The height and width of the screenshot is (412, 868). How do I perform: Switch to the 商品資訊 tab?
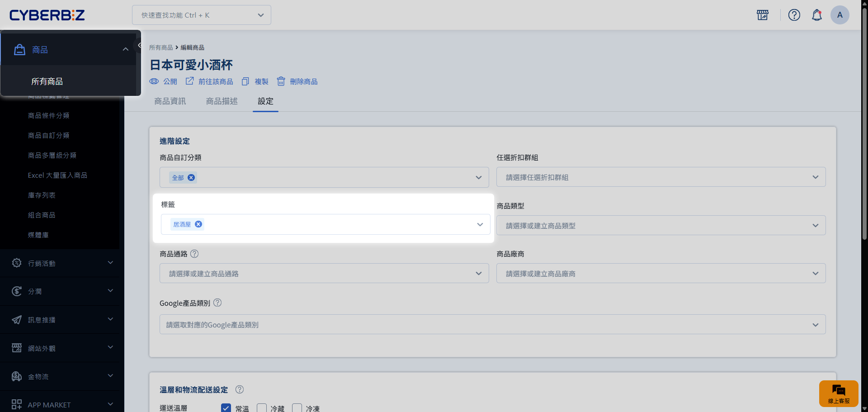click(x=170, y=101)
